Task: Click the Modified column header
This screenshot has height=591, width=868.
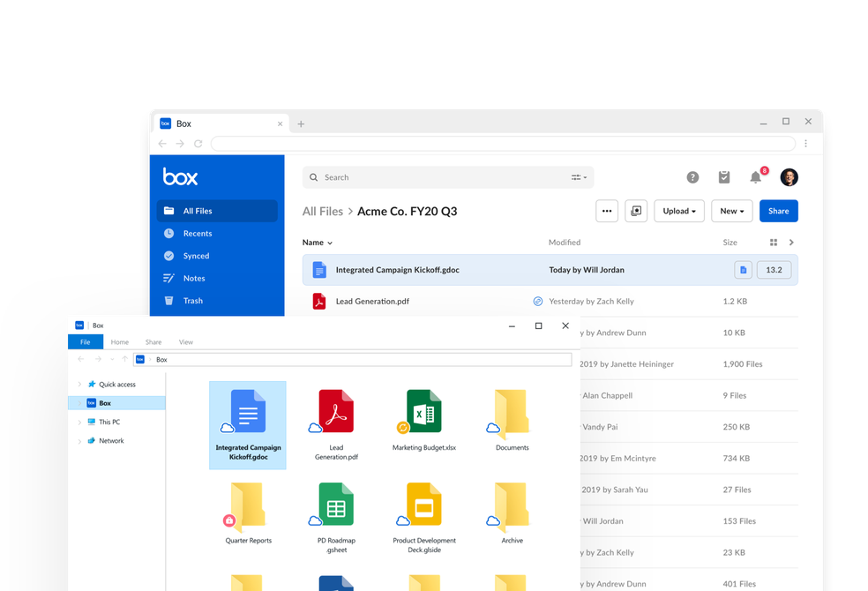Action: coord(565,243)
